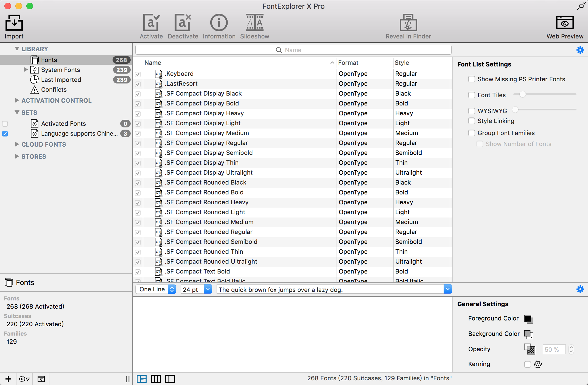Open the sample text dropdown arrow
The image size is (588, 385).
click(x=448, y=289)
